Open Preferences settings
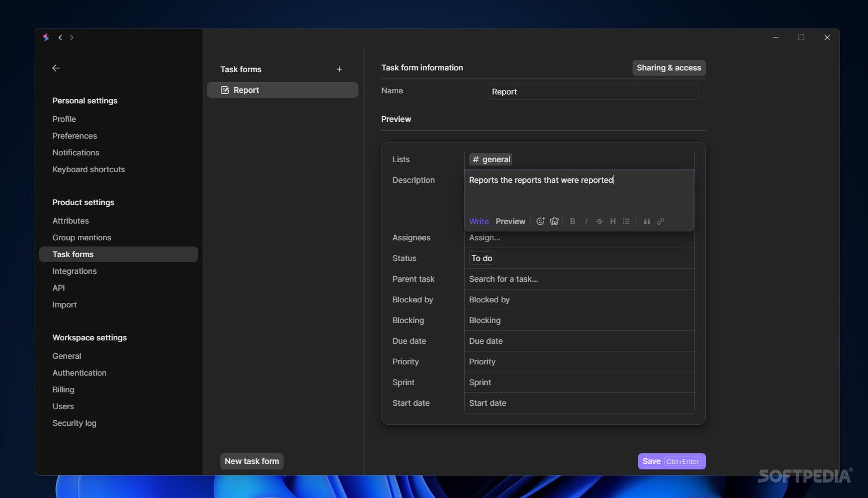 click(75, 136)
